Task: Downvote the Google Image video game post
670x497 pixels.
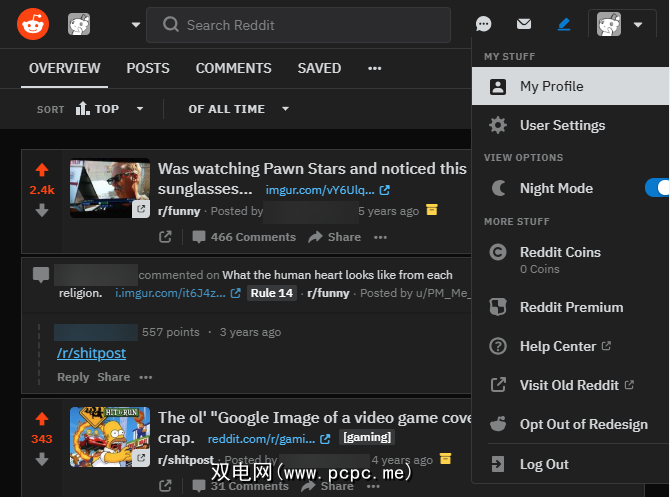Action: tap(42, 459)
